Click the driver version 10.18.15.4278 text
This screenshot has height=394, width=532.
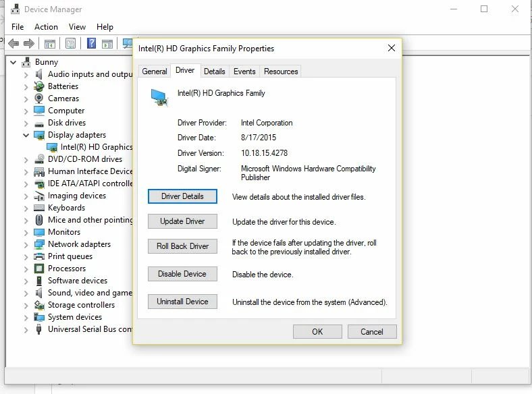click(264, 153)
